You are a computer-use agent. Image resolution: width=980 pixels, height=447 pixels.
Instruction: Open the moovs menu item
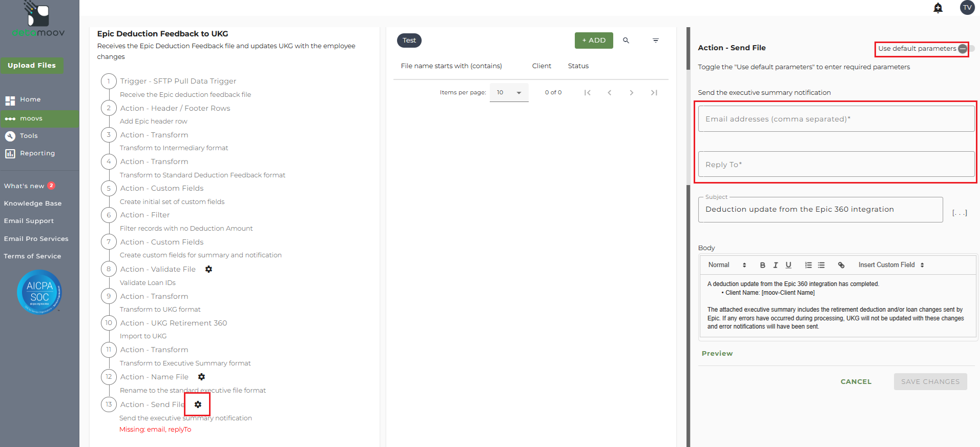pos(39,119)
